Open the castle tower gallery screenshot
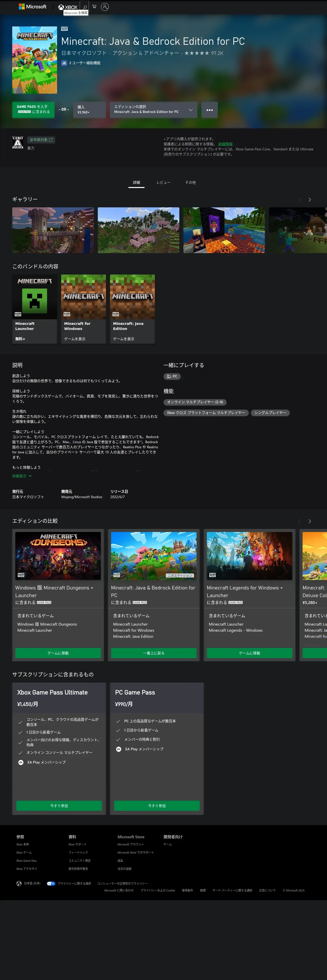 click(x=53, y=230)
